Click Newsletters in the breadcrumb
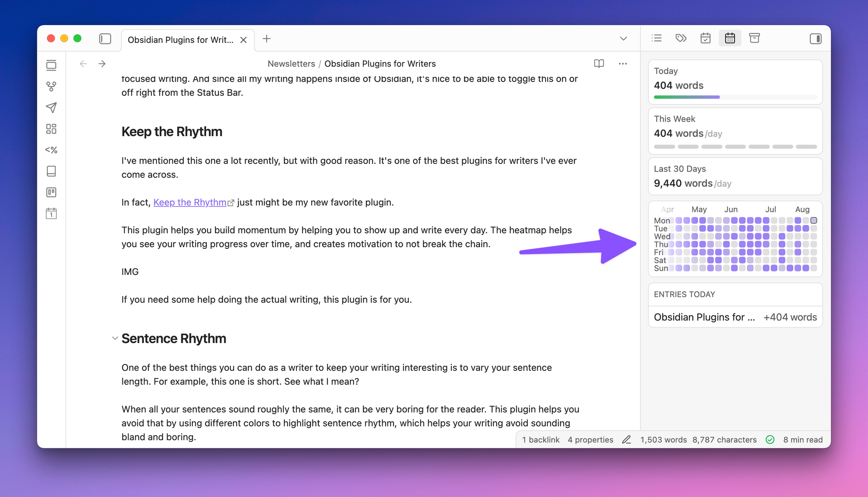 click(x=291, y=64)
